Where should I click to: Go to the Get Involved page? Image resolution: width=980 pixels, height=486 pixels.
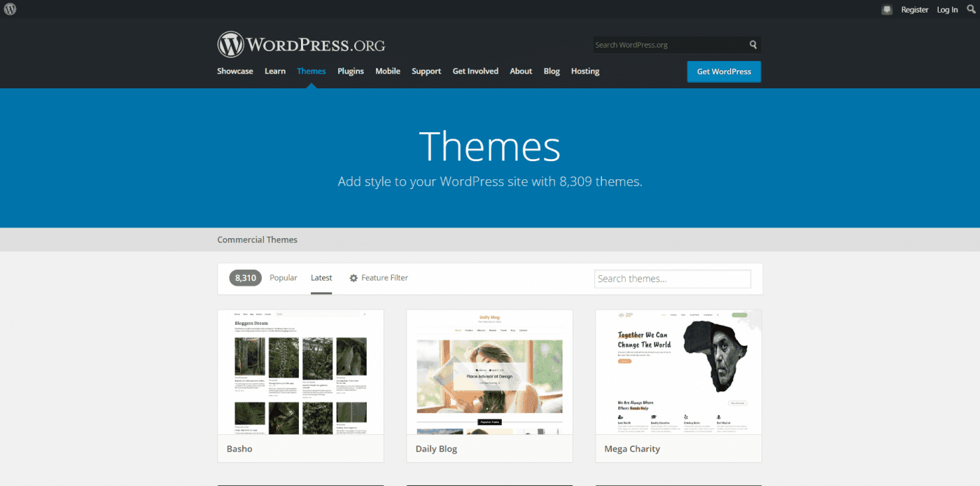pyautogui.click(x=475, y=71)
